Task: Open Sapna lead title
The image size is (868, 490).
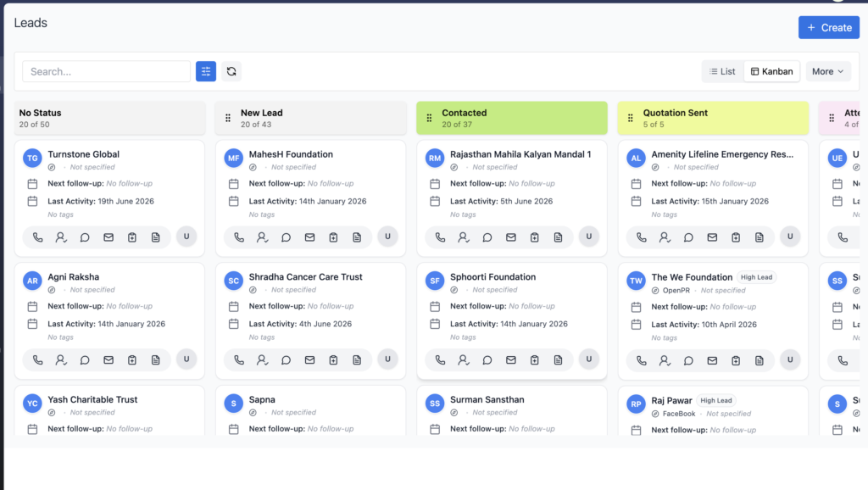Action: point(262,400)
